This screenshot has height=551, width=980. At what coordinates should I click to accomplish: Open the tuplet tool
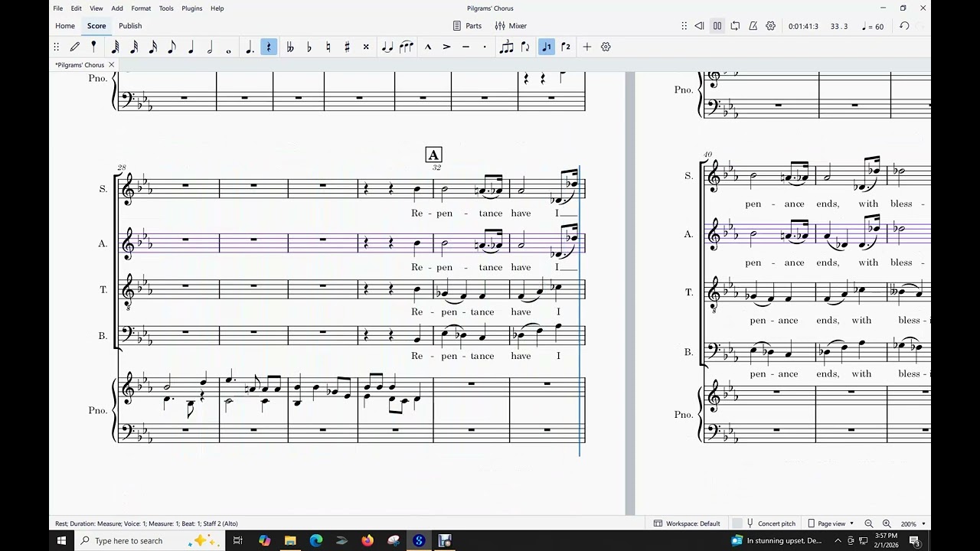tap(506, 47)
